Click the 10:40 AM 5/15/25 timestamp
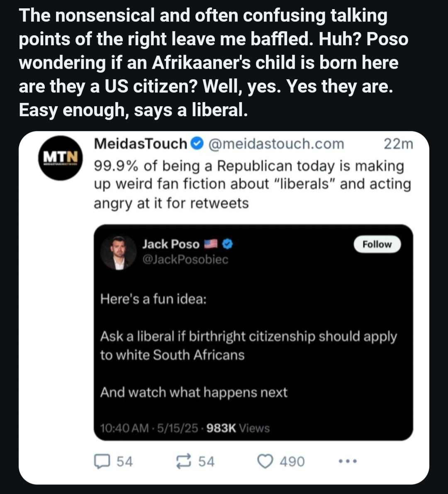Image resolution: width=448 pixels, height=494 pixels. click(x=149, y=428)
